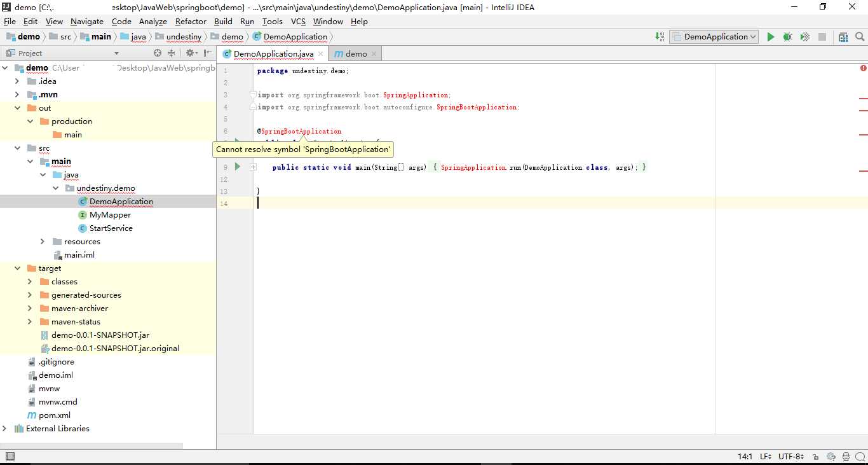Collapse the target folder
This screenshot has width=868, height=465.
point(17,268)
